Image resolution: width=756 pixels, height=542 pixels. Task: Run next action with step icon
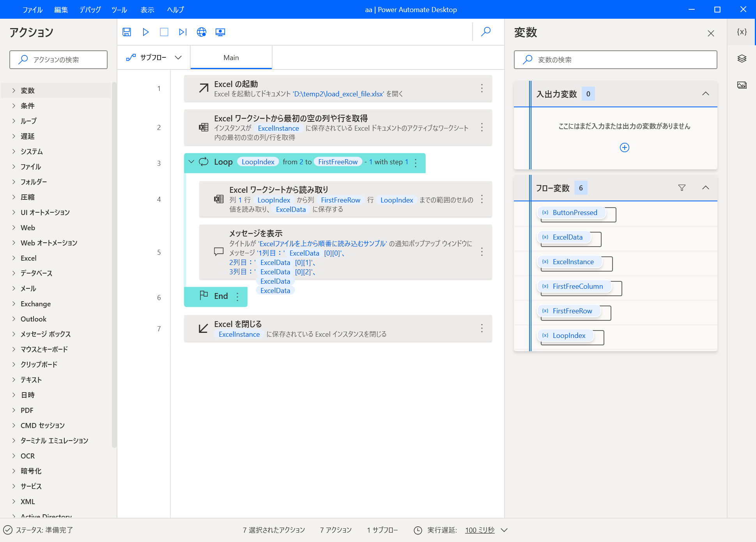[183, 32]
